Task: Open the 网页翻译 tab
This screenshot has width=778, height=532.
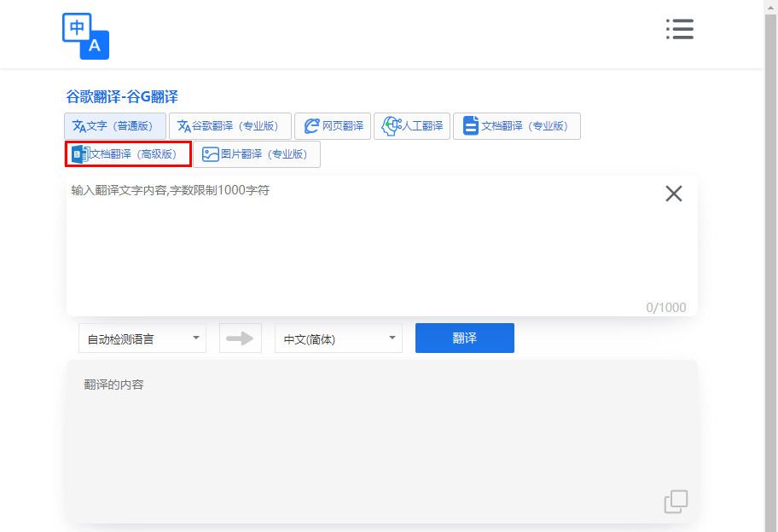Action: 333,126
